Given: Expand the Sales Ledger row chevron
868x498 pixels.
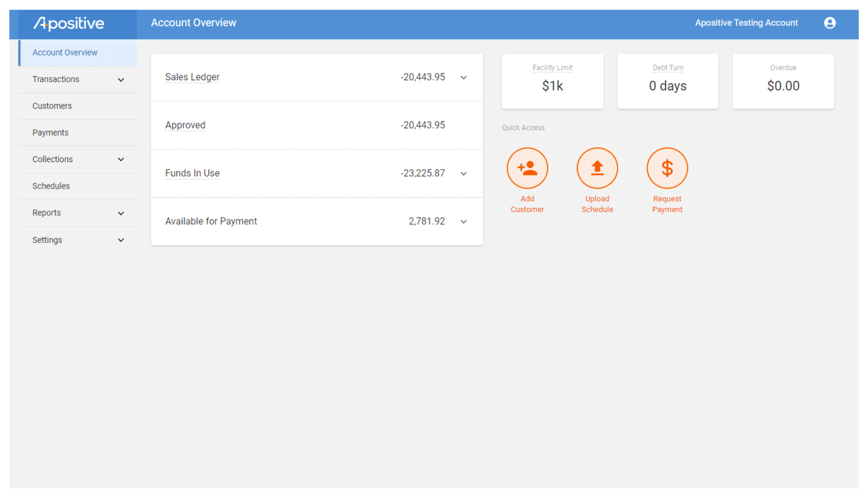Looking at the screenshot, I should click(463, 78).
